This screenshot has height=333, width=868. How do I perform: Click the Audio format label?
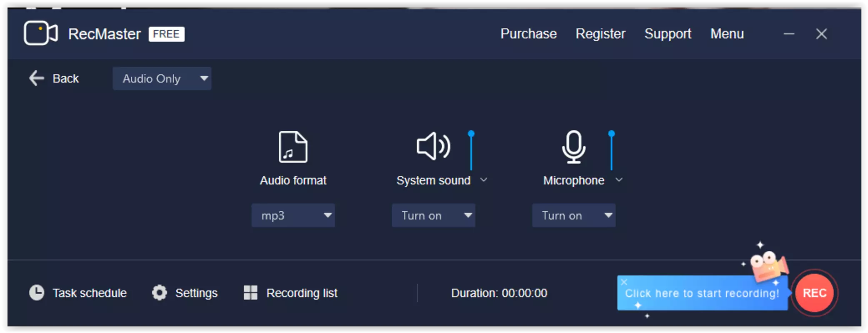click(293, 180)
